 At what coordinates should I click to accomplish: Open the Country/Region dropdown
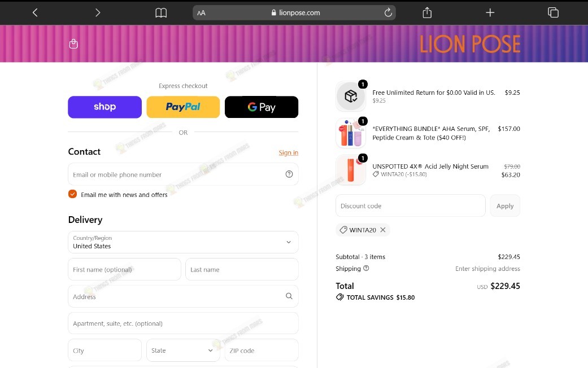(x=183, y=242)
